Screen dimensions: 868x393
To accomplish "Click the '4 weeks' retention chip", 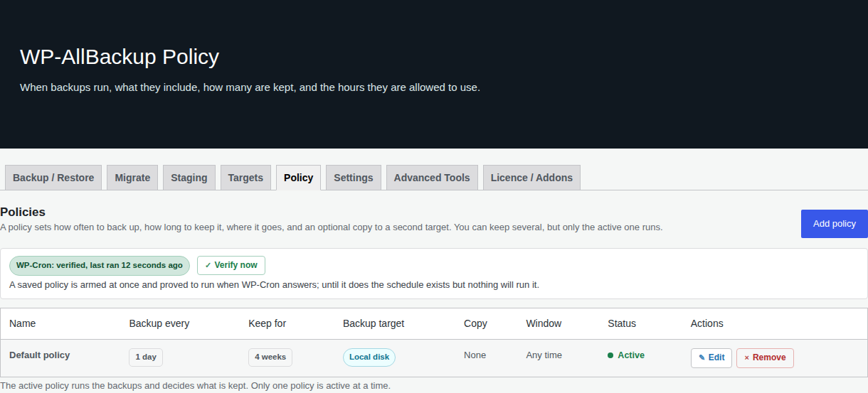I will coord(270,357).
